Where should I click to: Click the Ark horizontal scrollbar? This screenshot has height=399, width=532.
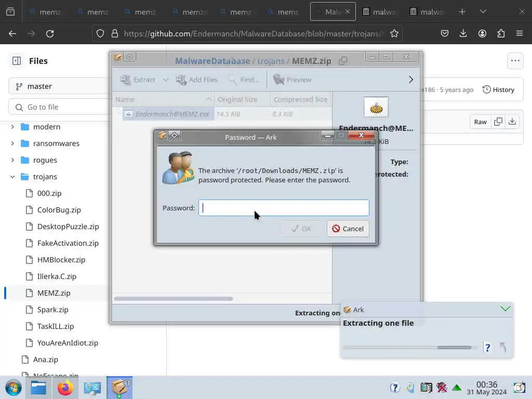(x=174, y=299)
